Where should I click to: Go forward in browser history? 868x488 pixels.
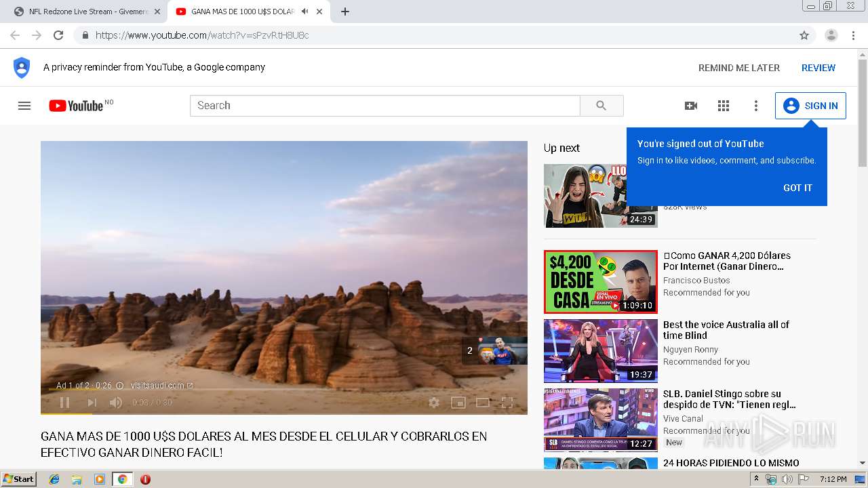37,35
